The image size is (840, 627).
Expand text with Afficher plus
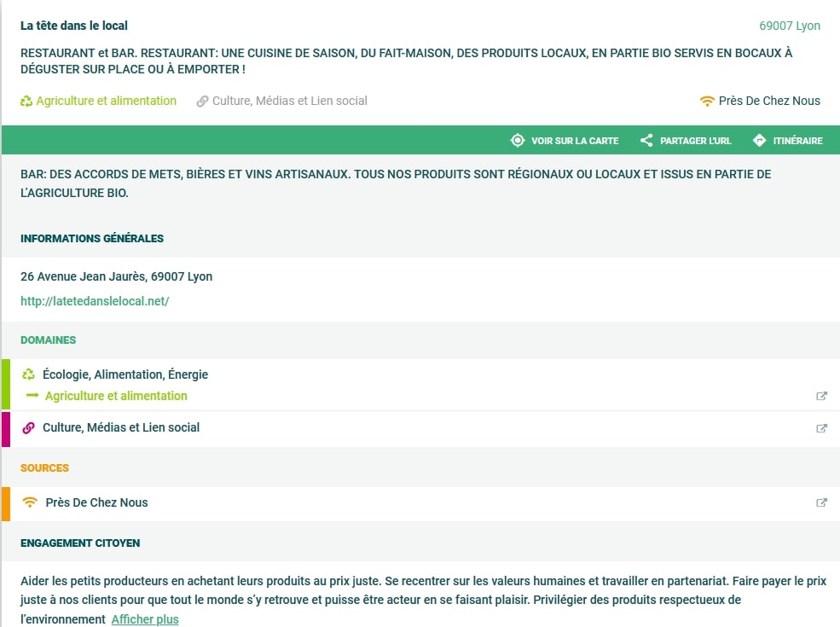click(145, 619)
